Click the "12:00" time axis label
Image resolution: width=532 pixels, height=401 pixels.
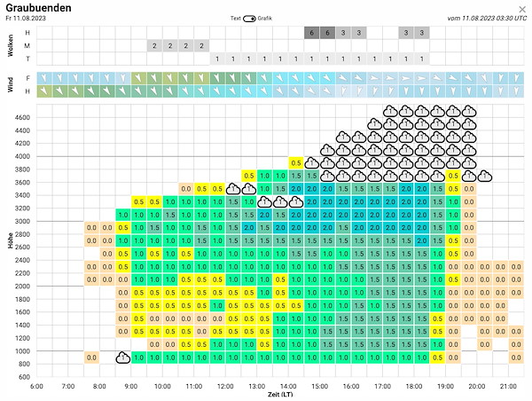(225, 386)
